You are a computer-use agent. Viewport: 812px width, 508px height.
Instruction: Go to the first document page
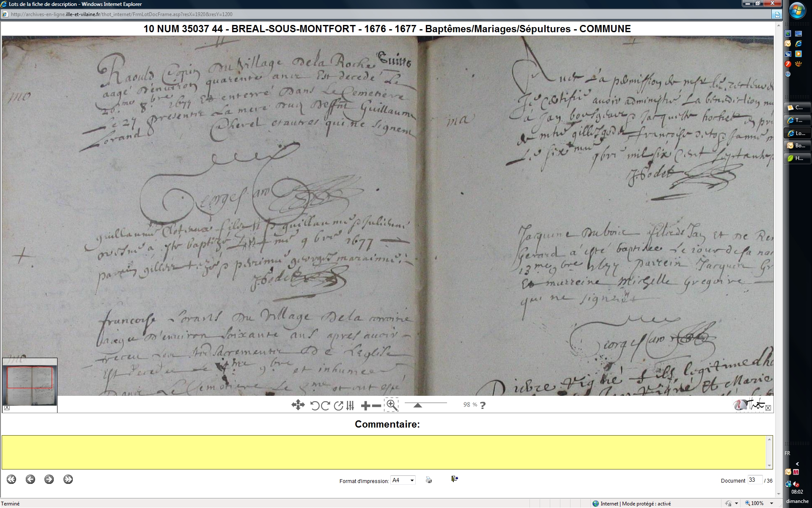coord(11,479)
